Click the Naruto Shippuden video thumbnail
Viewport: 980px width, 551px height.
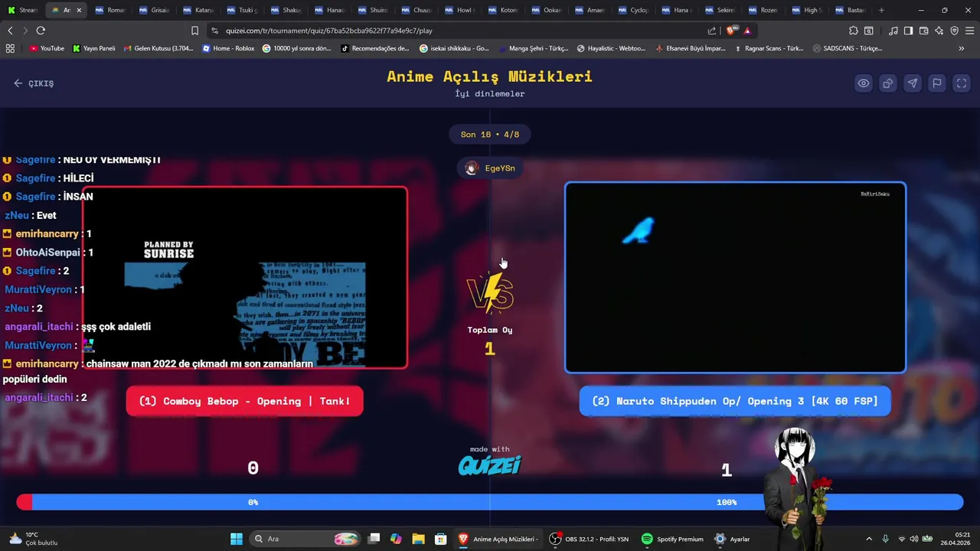(x=735, y=278)
